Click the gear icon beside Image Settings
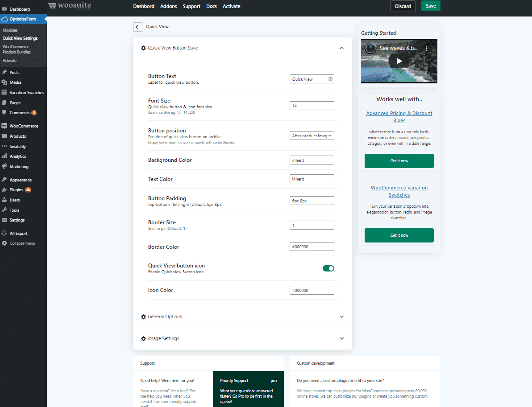This screenshot has width=532, height=407. click(x=143, y=339)
